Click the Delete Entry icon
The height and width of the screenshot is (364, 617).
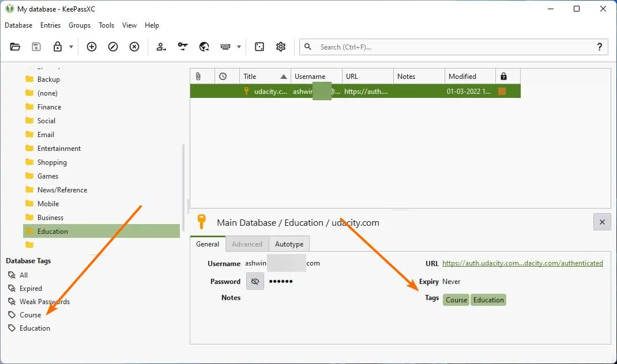[134, 47]
